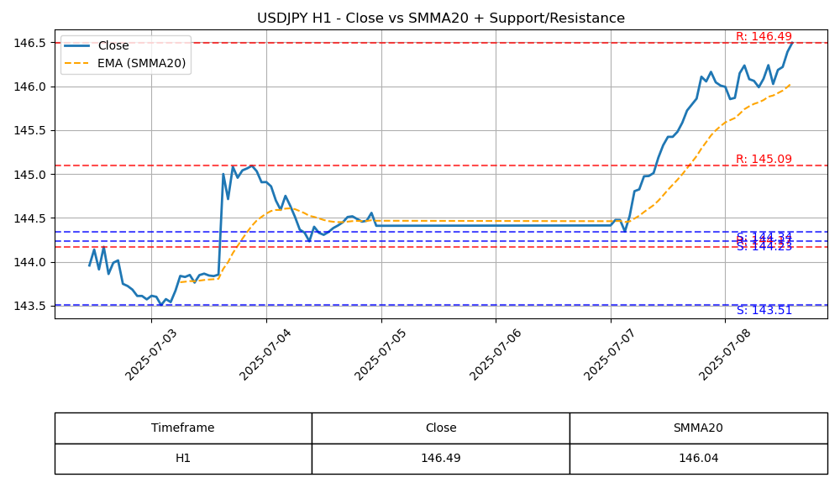The width and height of the screenshot is (840, 504).
Task: Click the "S: 143.51" support label
Action: click(764, 310)
